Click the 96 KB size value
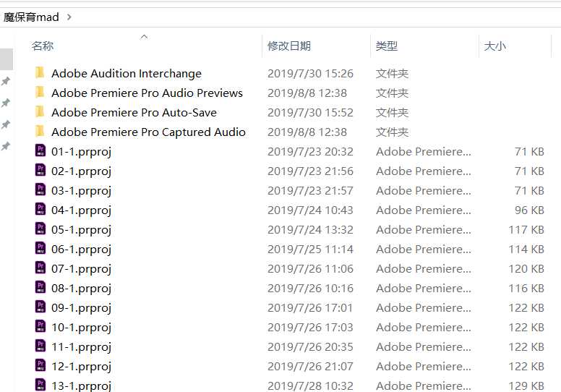561x392 pixels. pos(529,210)
